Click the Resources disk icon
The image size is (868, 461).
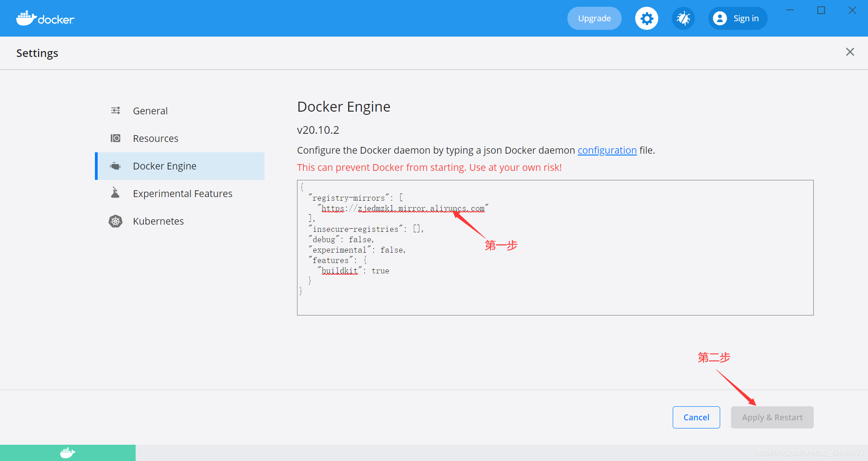116,138
